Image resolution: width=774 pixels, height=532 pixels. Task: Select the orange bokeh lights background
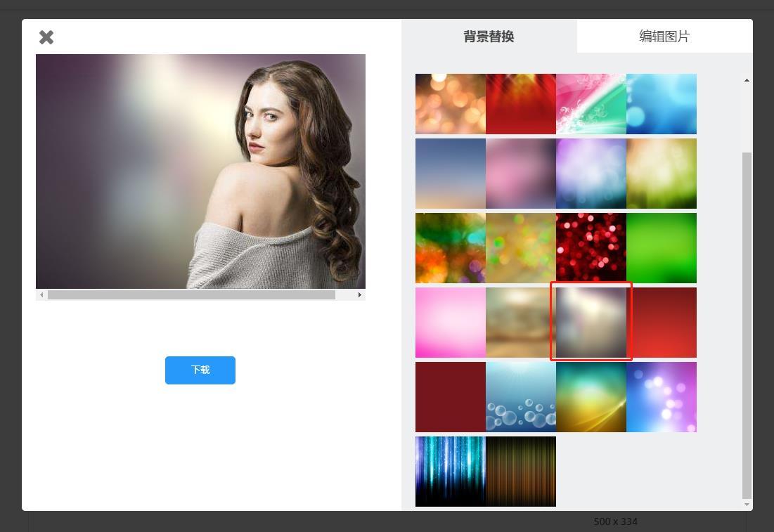pyautogui.click(x=451, y=104)
